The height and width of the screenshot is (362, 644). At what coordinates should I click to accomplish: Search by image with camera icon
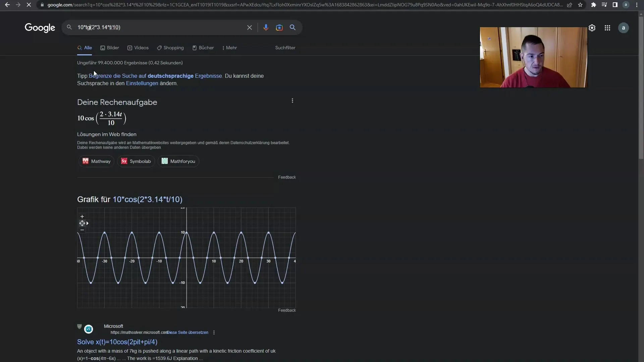(x=279, y=27)
